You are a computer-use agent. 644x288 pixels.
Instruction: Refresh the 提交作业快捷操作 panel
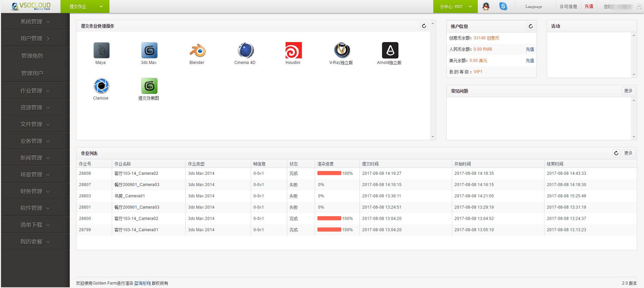424,26
